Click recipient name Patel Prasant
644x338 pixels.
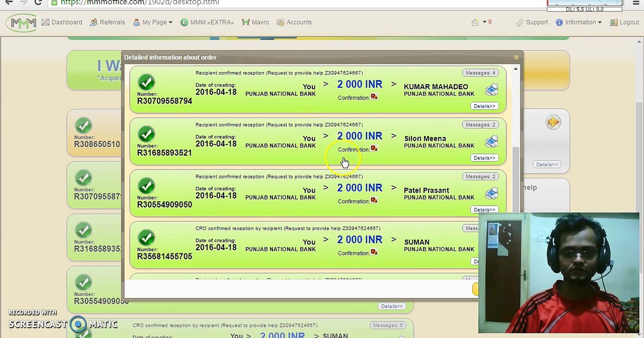[x=427, y=190]
